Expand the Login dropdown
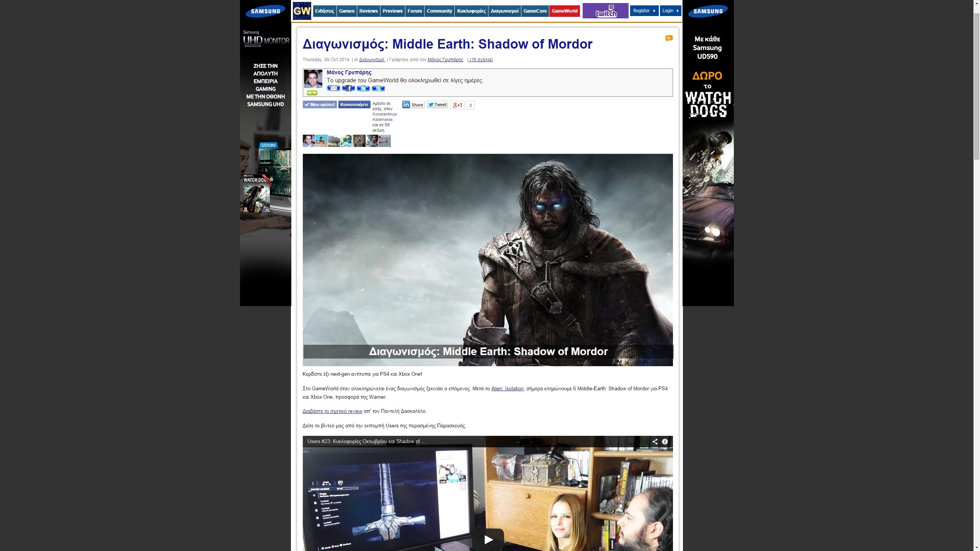Screen dimensions: 980x551 [670, 11]
